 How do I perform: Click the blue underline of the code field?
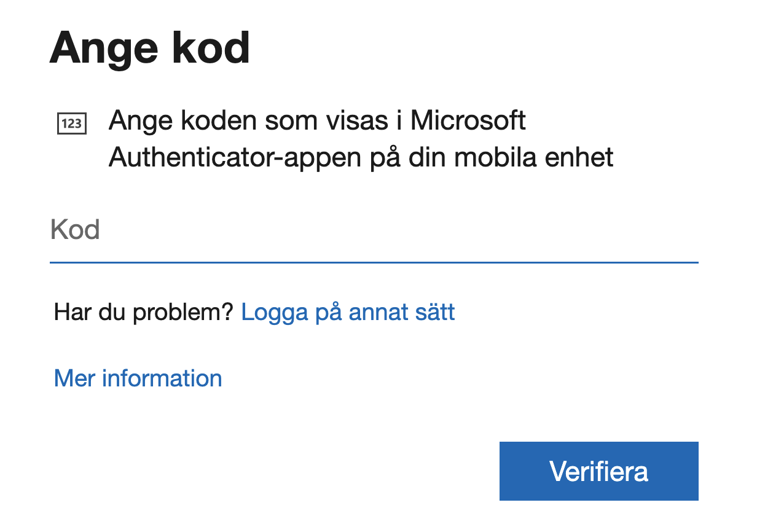(374, 262)
